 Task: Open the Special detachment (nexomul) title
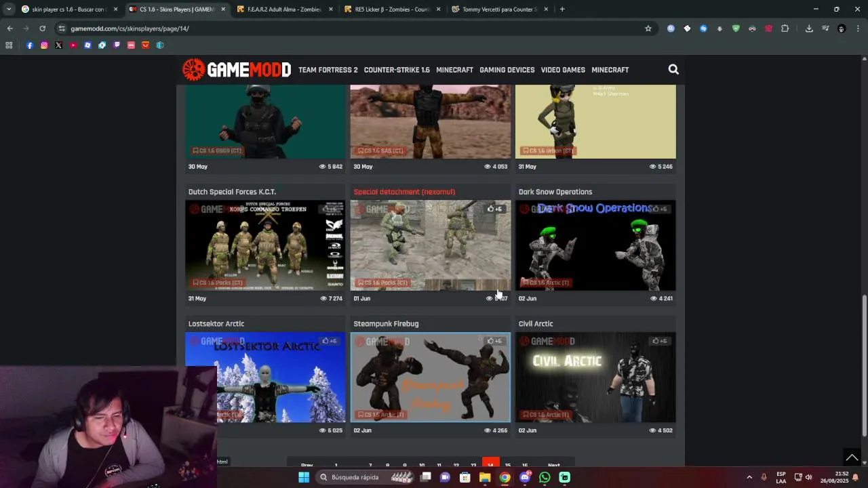[x=404, y=192]
